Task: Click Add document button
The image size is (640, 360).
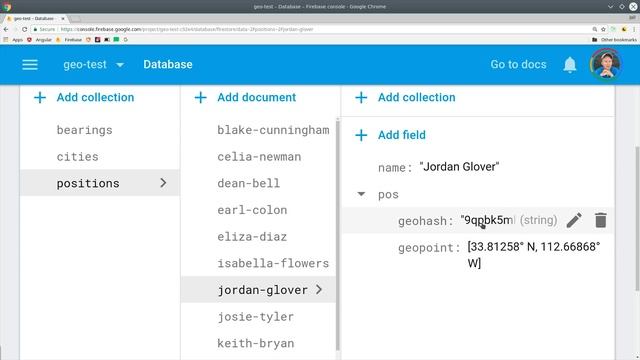Action: point(245,98)
